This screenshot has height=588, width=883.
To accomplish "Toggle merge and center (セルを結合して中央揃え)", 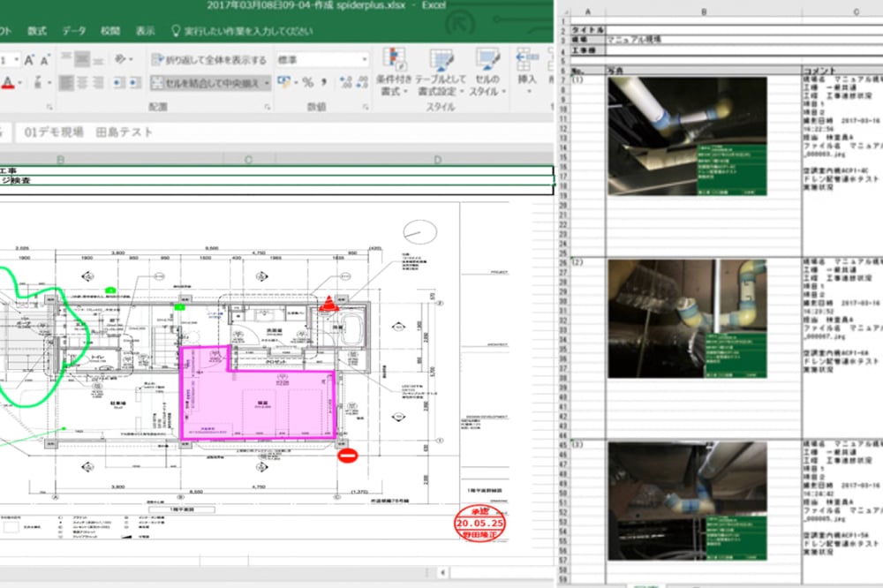I will pos(204,83).
